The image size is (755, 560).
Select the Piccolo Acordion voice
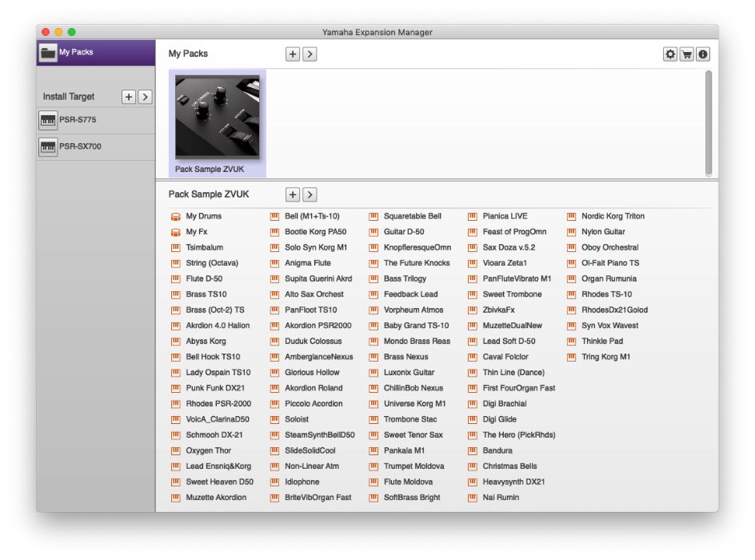click(314, 403)
